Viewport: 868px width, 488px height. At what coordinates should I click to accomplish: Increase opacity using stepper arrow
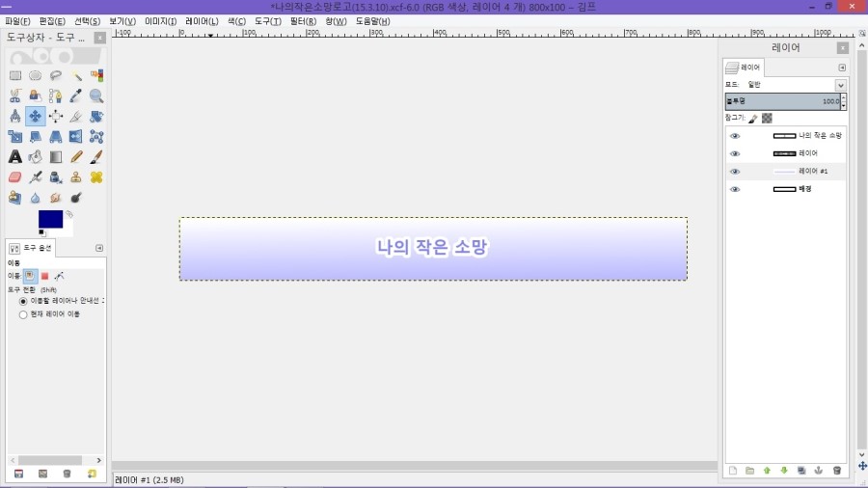click(x=844, y=97)
